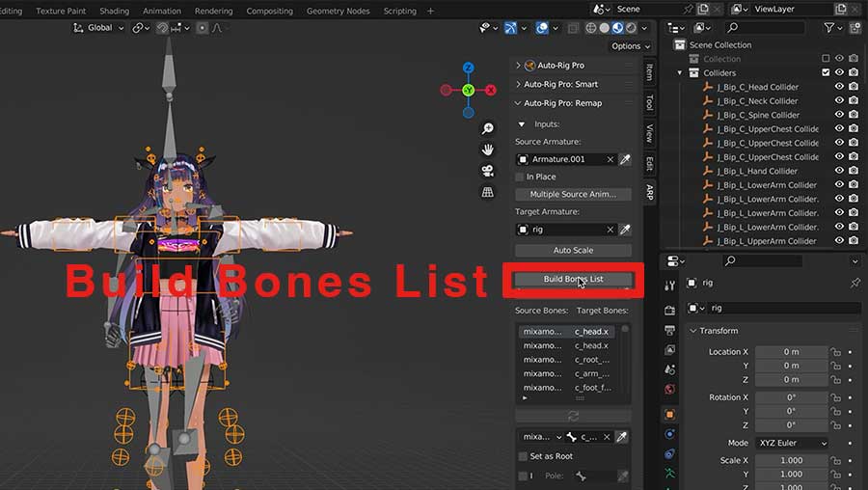
Task: Expand the Auto-Rig Pro panel
Action: (518, 66)
